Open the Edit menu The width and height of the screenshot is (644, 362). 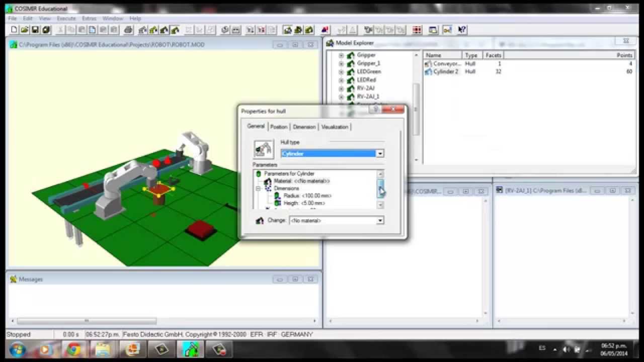[x=28, y=18]
